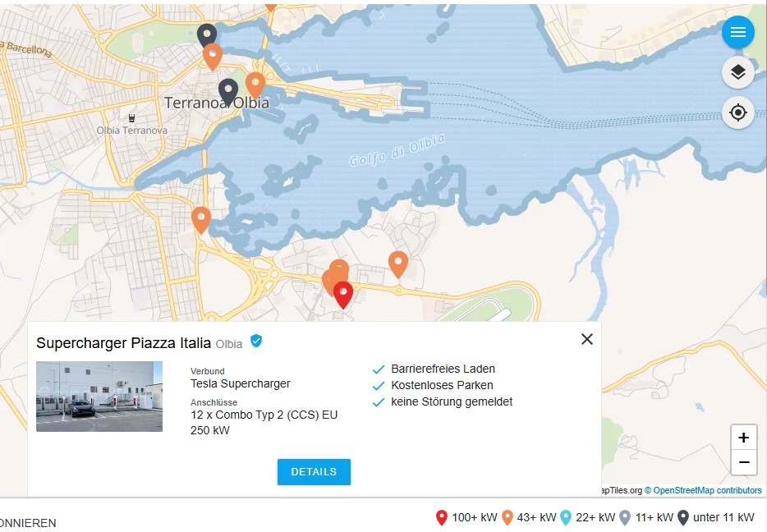
Task: Zoom out of the map
Action: 743,462
